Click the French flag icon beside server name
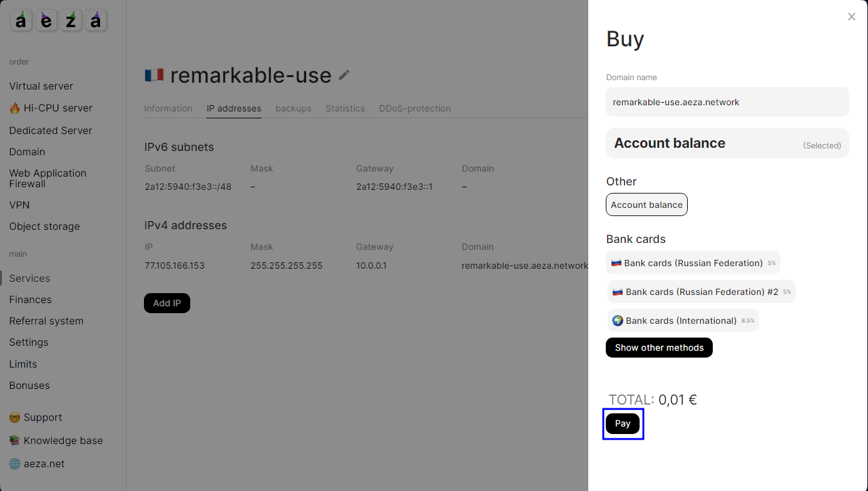 (154, 75)
